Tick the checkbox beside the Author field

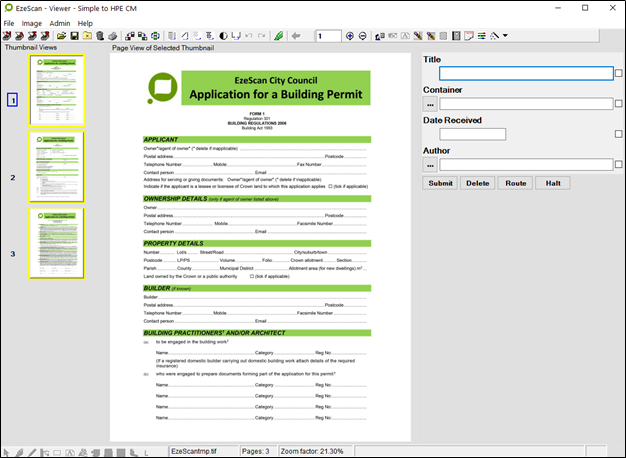(619, 164)
